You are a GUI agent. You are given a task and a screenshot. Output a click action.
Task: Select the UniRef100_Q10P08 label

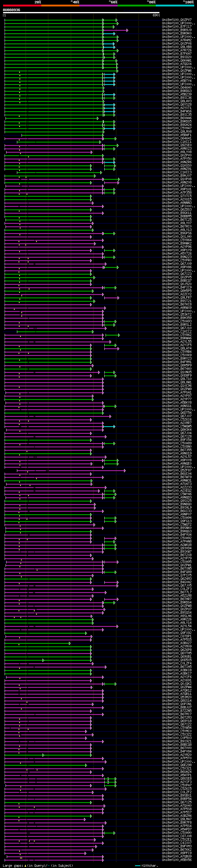177,179
